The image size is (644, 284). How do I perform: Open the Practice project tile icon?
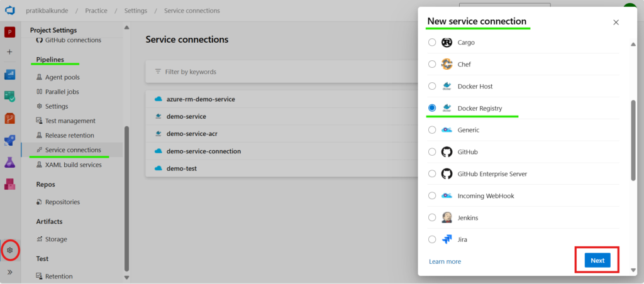[10, 32]
